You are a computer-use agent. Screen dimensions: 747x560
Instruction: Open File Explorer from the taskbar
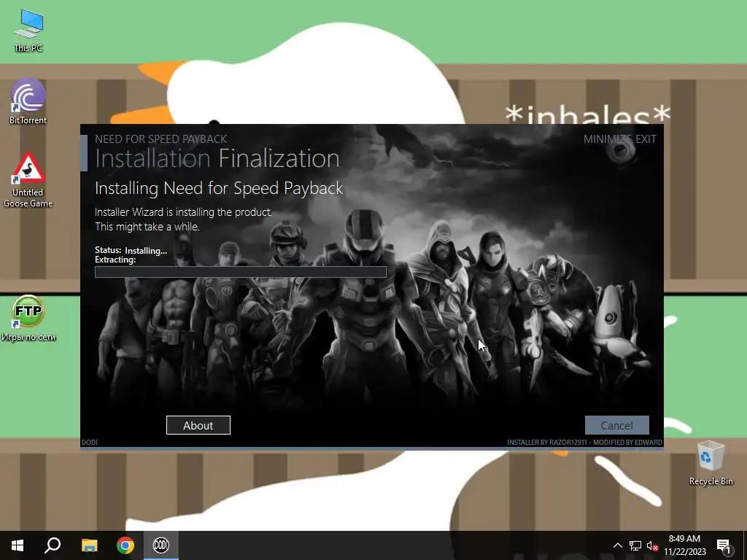pos(89,545)
